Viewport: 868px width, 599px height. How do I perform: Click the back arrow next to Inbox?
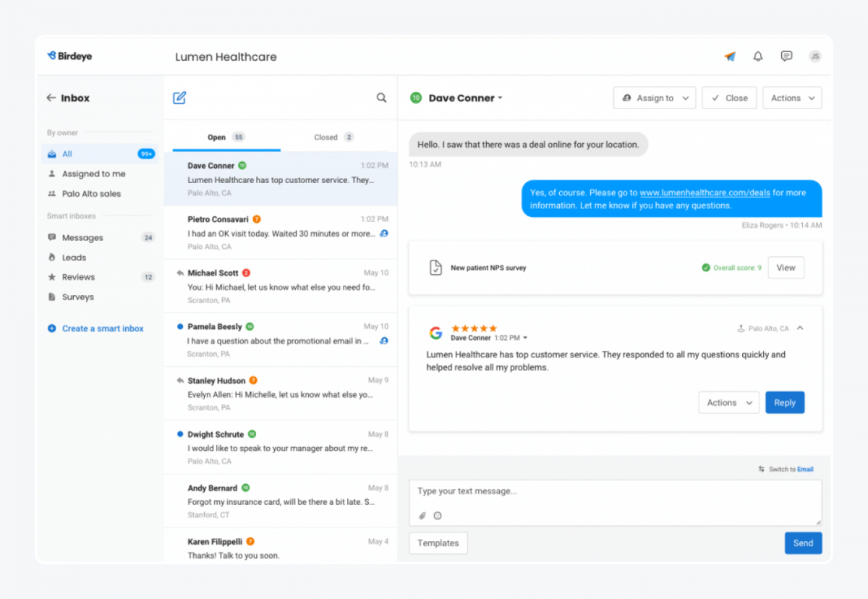coord(51,98)
